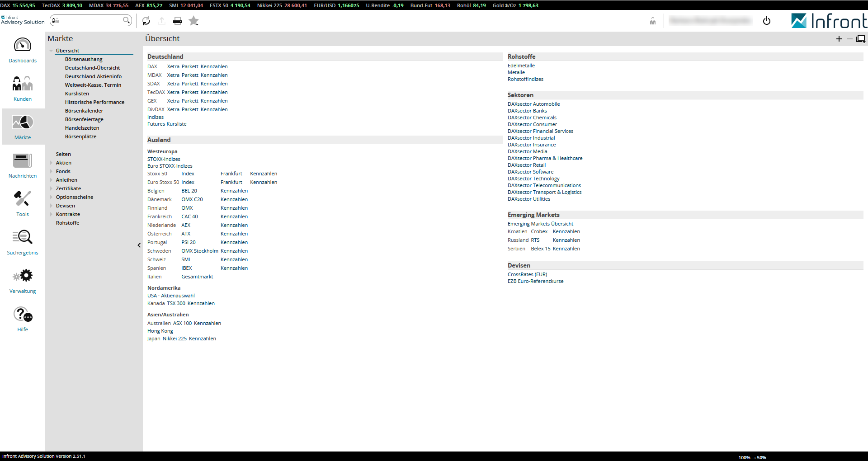Open the DAXsector Automobile link

(x=533, y=104)
